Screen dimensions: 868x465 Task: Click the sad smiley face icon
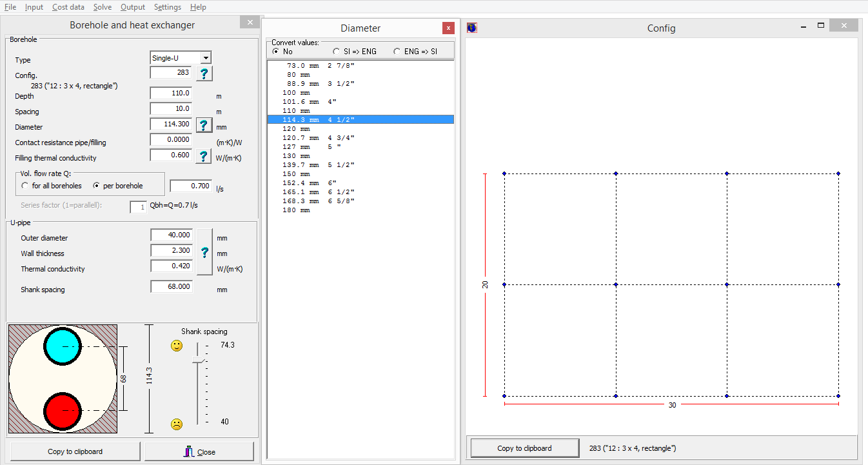(177, 424)
